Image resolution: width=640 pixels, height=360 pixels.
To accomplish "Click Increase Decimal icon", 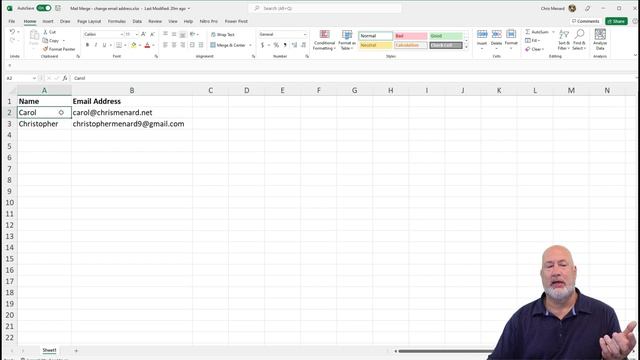I will tap(294, 45).
